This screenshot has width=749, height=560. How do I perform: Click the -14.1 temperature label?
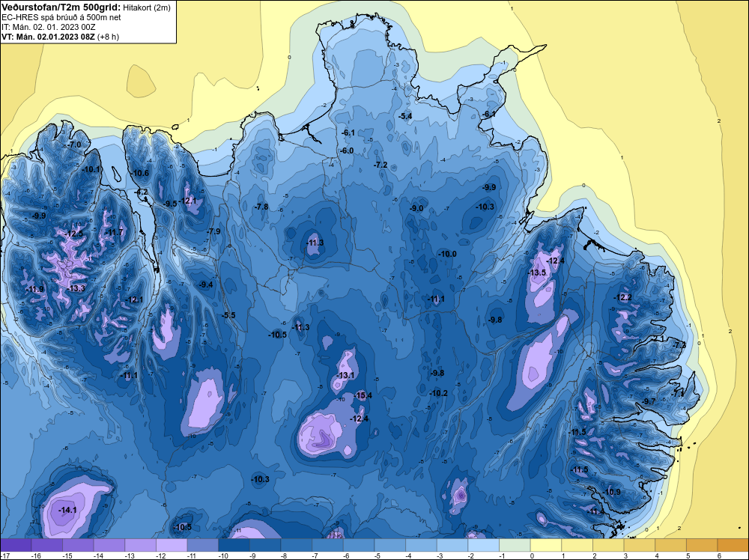point(67,510)
